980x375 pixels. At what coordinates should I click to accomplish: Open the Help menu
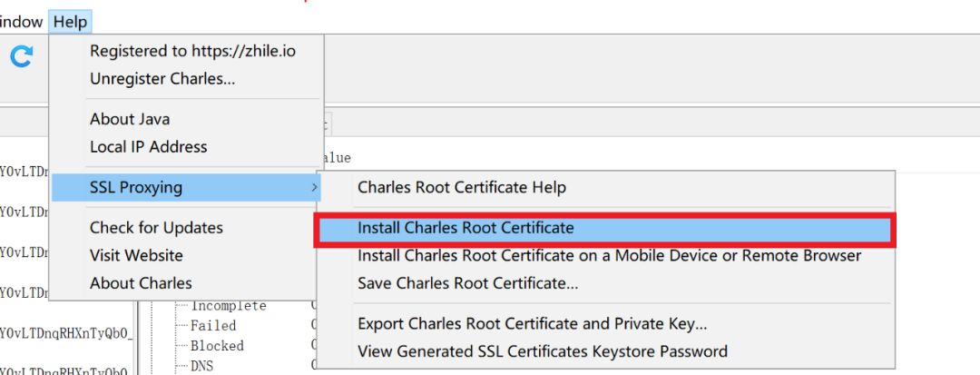point(70,23)
